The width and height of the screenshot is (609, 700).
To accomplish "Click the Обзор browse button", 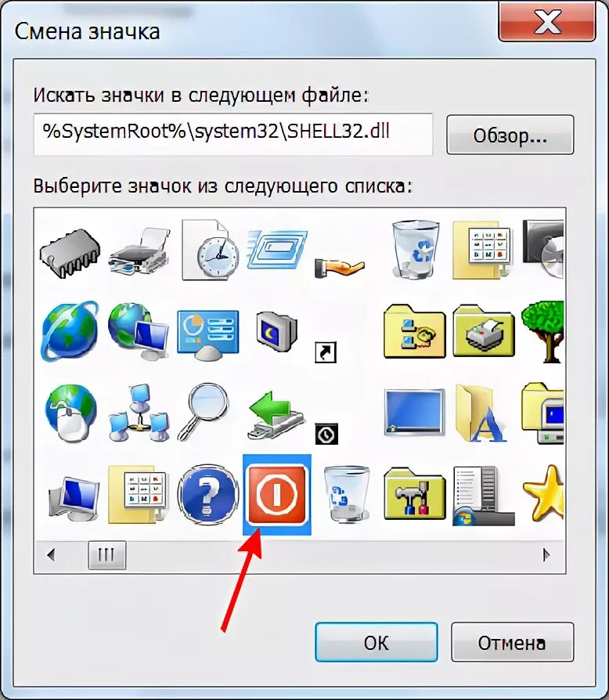I will pyautogui.click(x=510, y=135).
